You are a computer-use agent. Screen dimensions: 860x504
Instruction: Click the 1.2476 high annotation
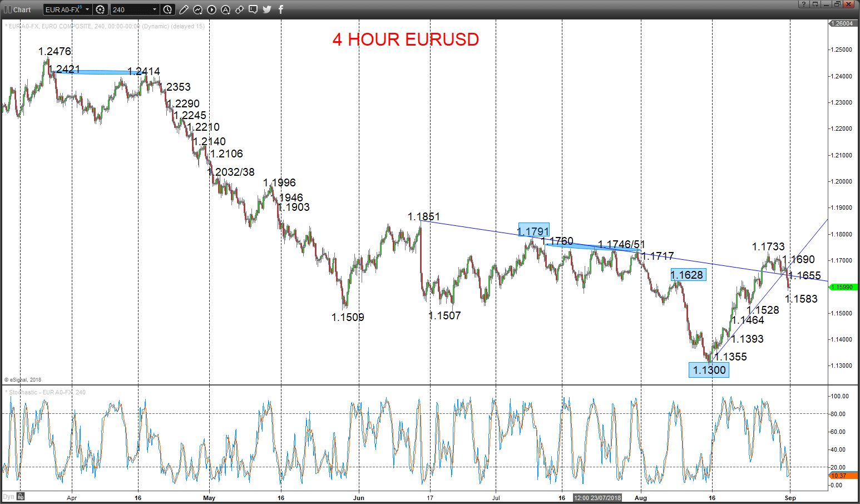(55, 51)
